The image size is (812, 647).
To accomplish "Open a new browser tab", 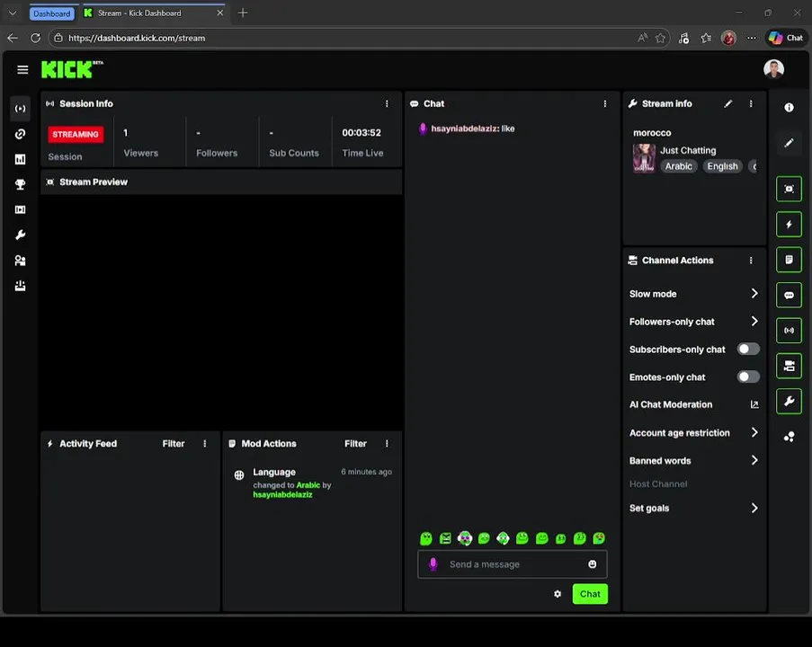I will coord(243,13).
